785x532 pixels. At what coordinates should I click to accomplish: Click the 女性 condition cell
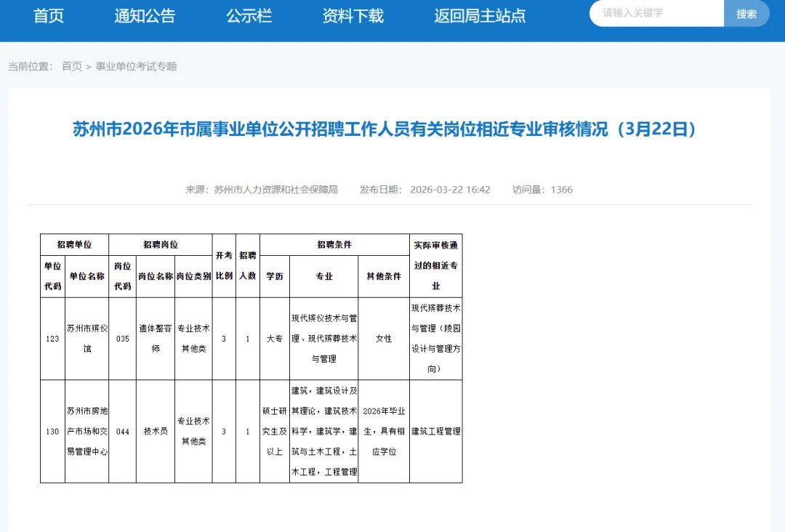(384, 339)
